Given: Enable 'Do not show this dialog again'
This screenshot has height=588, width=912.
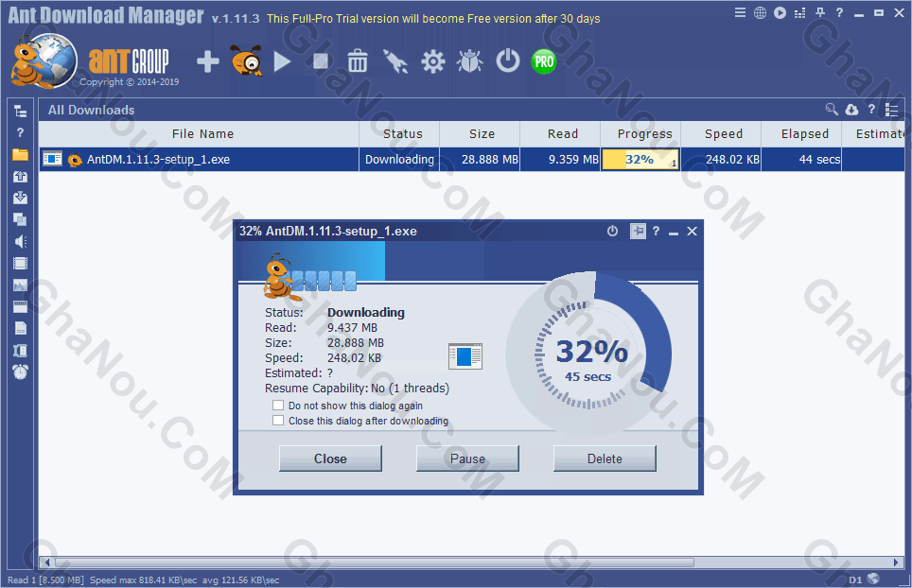Looking at the screenshot, I should 278,405.
